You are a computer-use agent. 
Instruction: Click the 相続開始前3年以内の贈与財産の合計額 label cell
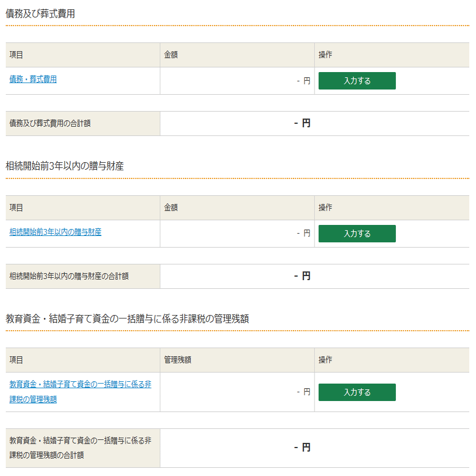click(x=83, y=276)
